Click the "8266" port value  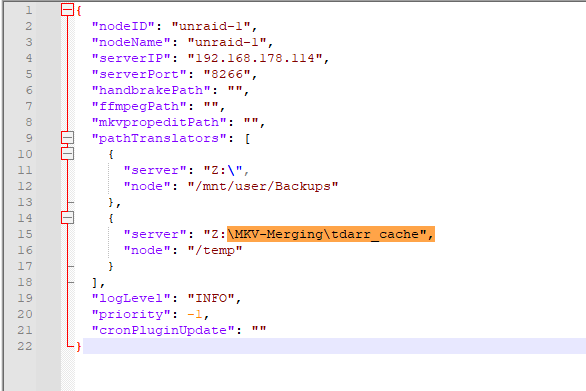tap(227, 74)
